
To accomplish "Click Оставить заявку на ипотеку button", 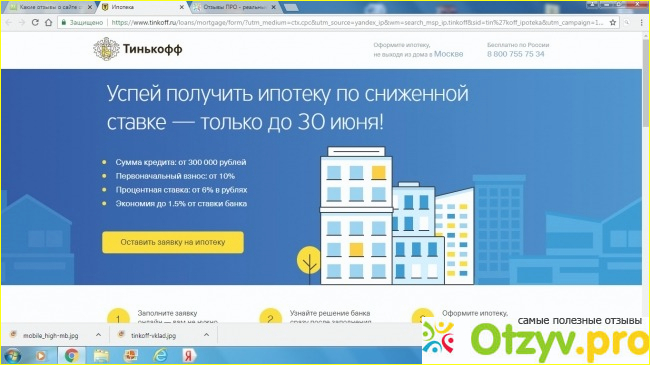I will 173,242.
